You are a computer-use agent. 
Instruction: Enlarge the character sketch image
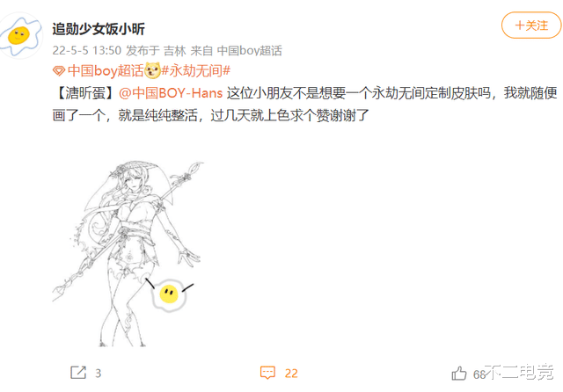[x=128, y=254]
